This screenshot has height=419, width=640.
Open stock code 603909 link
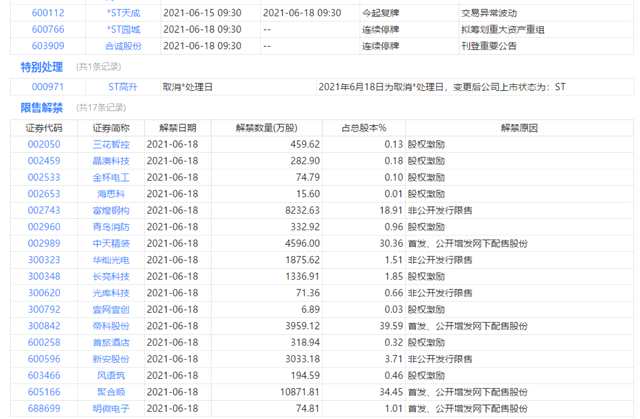(x=48, y=46)
